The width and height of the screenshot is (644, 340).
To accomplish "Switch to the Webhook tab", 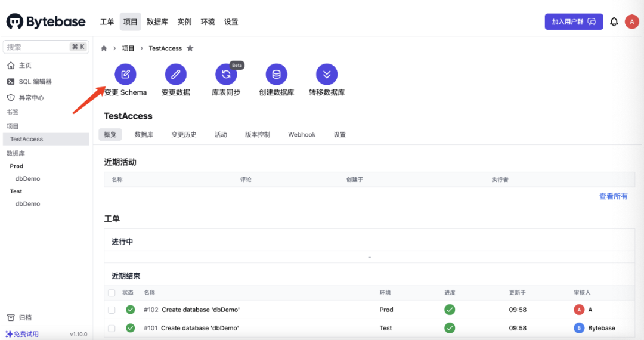I will [302, 135].
